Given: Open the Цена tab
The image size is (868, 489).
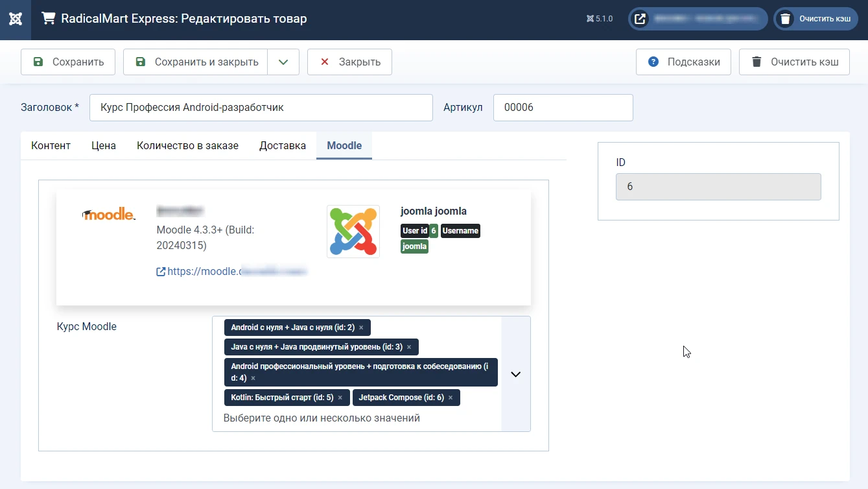Looking at the screenshot, I should (104, 146).
